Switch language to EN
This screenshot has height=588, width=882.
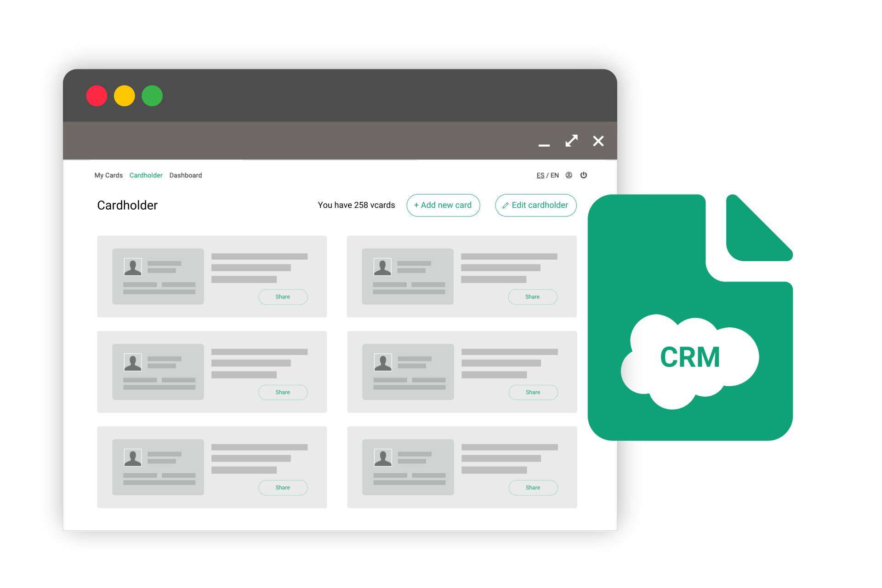tap(555, 175)
